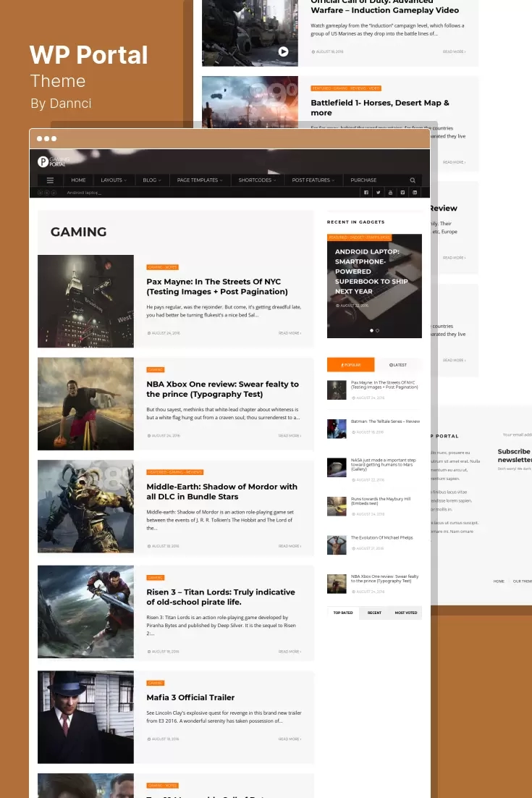Open Pax Mayne sidebar popular post title
This screenshot has width=532, height=798.
[x=384, y=385]
